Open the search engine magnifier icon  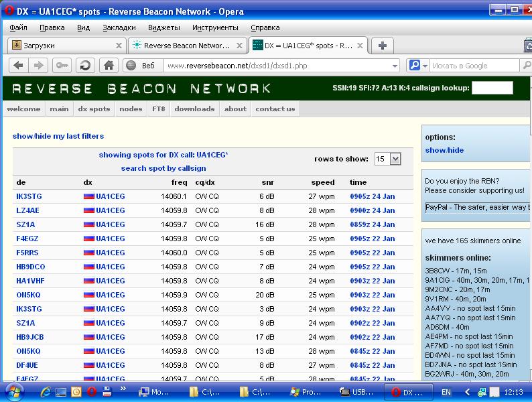[414, 65]
